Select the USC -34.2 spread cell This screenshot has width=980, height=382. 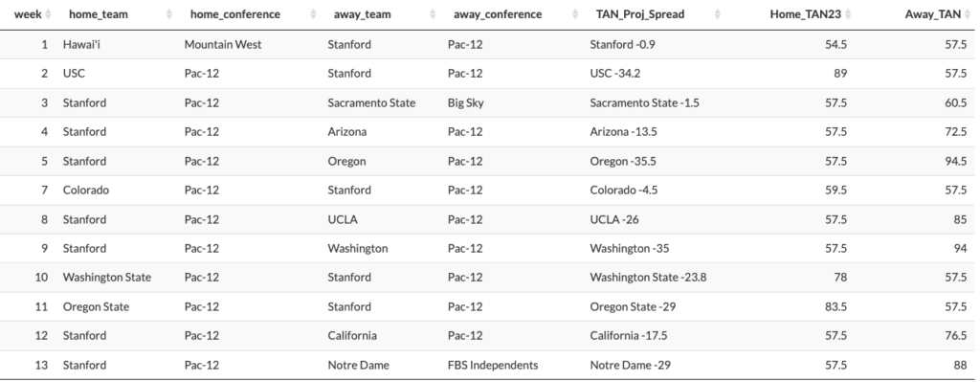pos(615,73)
